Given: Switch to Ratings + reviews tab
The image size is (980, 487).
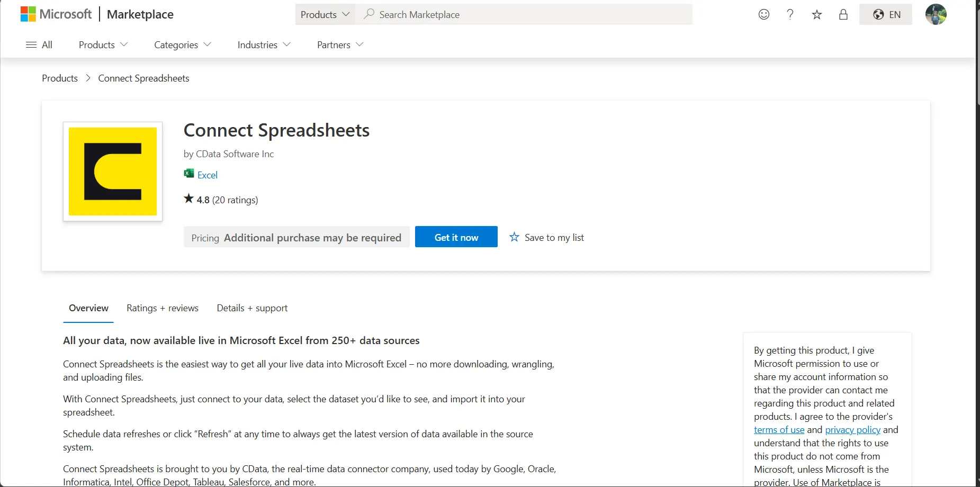Looking at the screenshot, I should (x=163, y=308).
